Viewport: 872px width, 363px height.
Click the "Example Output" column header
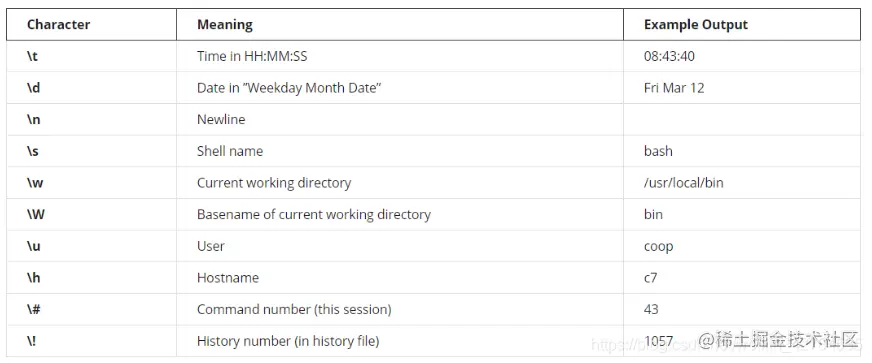[696, 25]
